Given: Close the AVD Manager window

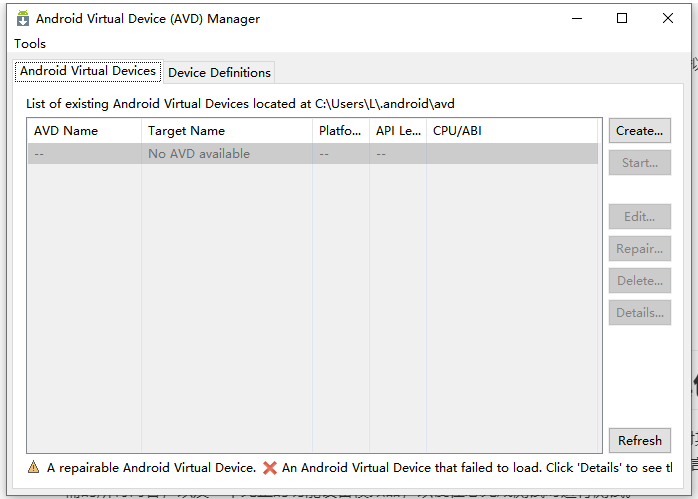Looking at the screenshot, I should click(x=668, y=18).
